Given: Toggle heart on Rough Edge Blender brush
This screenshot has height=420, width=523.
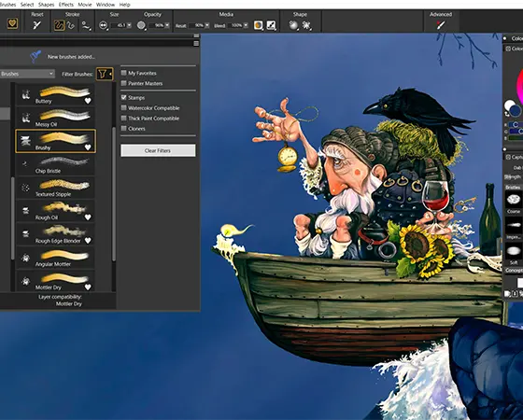Looking at the screenshot, I should click(x=88, y=241).
